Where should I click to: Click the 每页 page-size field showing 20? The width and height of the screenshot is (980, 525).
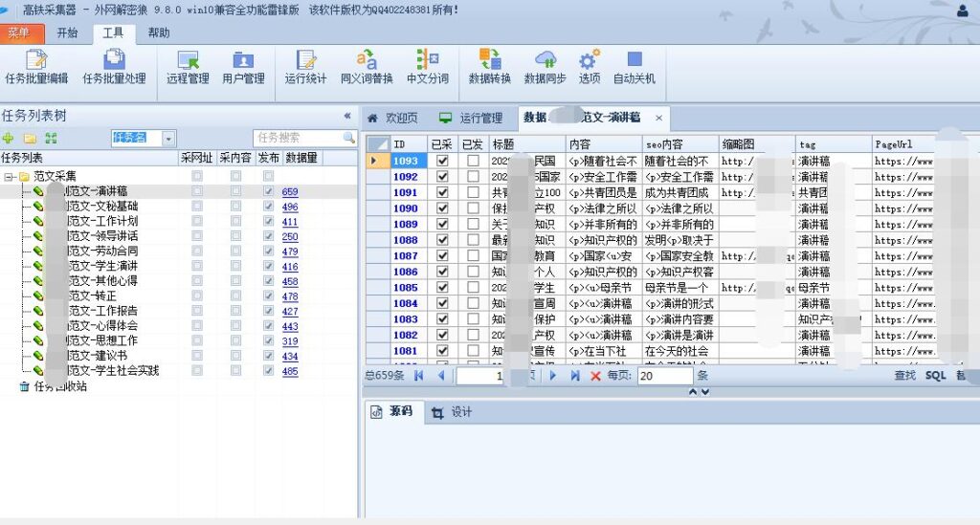pos(665,376)
